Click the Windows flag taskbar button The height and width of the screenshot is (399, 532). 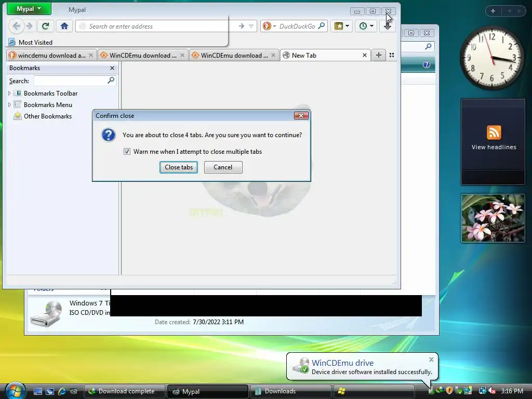(374, 391)
